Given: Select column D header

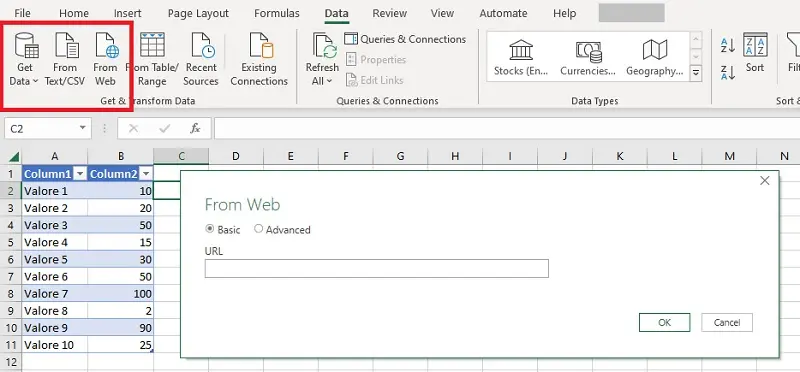Looking at the screenshot, I should [x=236, y=156].
